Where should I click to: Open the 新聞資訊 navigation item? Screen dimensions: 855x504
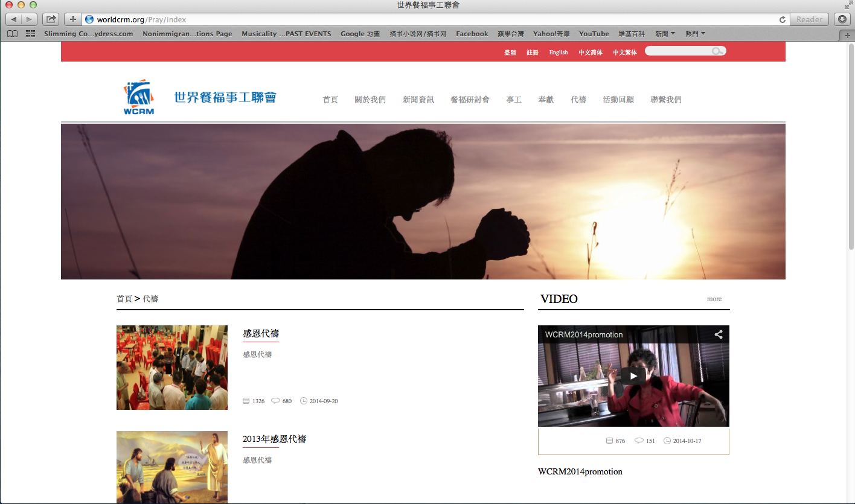pos(418,100)
